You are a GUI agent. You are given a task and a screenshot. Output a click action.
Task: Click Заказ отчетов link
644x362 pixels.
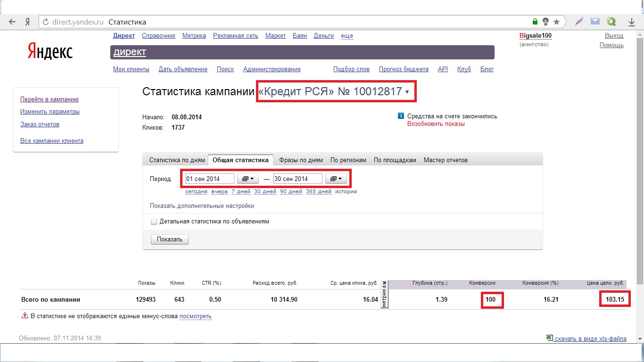tap(40, 124)
